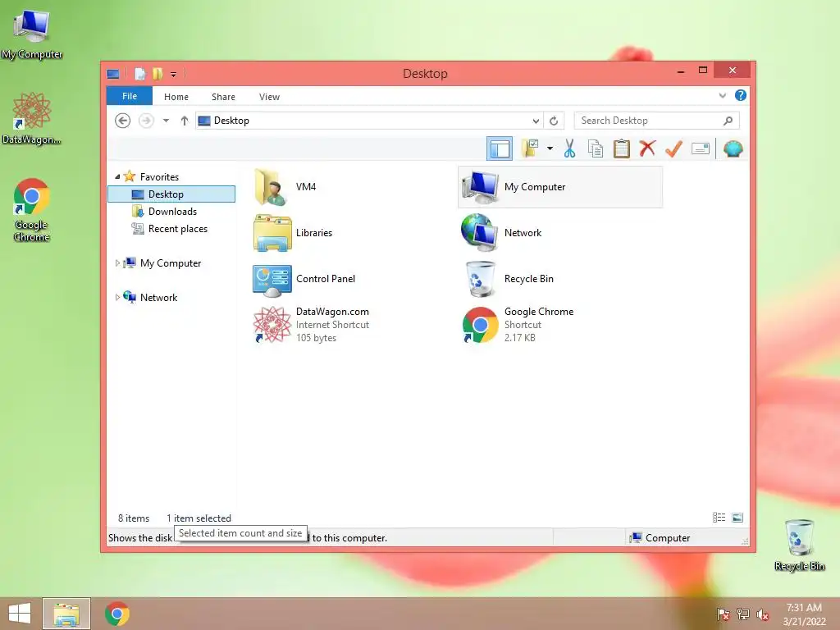Image resolution: width=840 pixels, height=630 pixels.
Task: Select DataWagon.com Internet Shortcut in file list
Action: click(x=311, y=325)
